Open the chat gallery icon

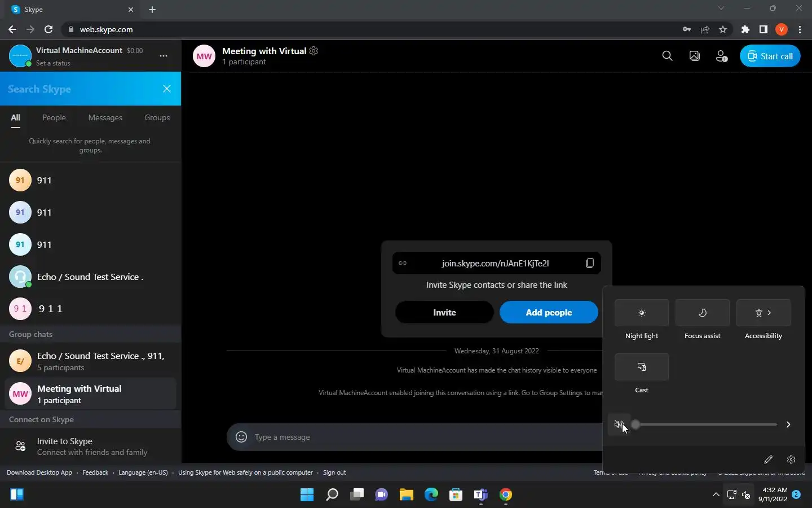click(694, 56)
